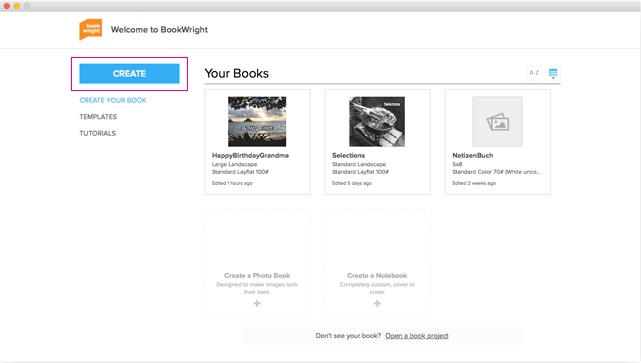Click the plus under Create a Photo Book
Image resolution: width=641 pixels, height=363 pixels.
257,303
